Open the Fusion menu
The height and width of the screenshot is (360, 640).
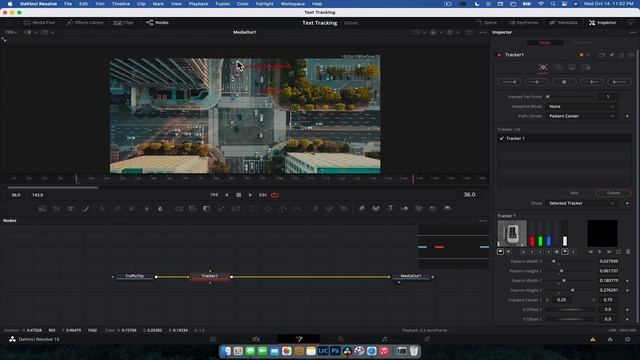222,4
